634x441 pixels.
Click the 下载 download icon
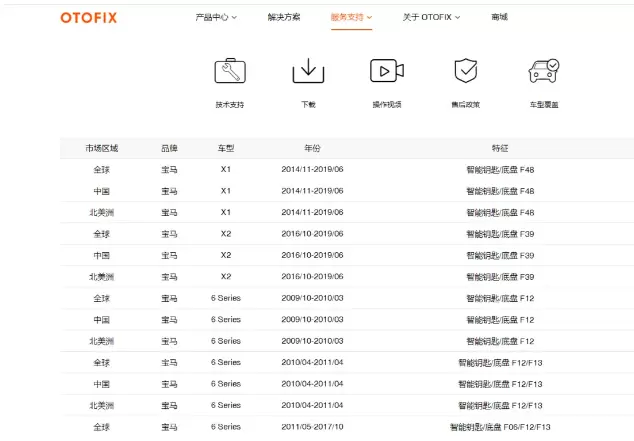pos(308,71)
